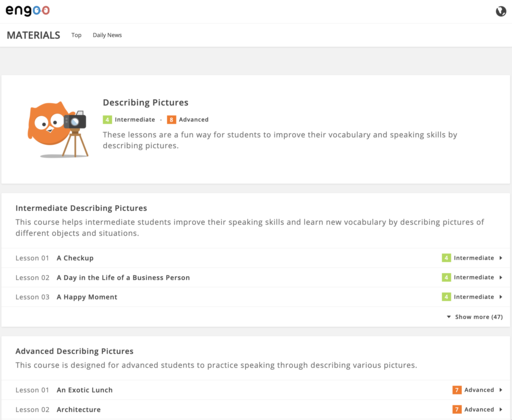The image size is (512, 420).
Task: Open lesson An Exotic Lunch
Action: 84,390
